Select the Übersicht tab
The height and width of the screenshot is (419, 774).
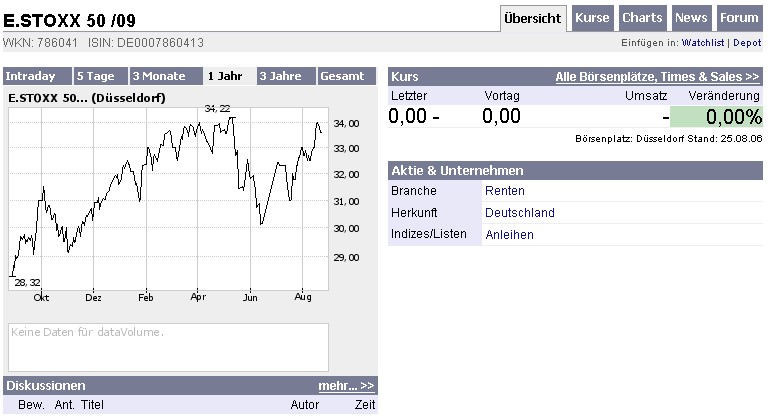click(x=533, y=18)
